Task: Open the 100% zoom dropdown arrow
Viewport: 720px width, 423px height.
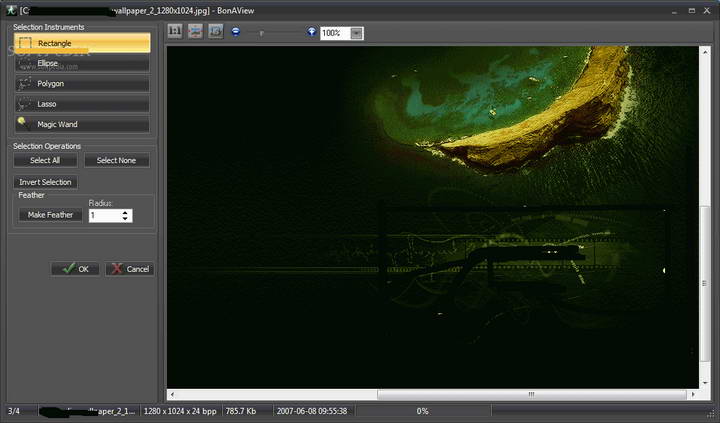Action: [357, 33]
